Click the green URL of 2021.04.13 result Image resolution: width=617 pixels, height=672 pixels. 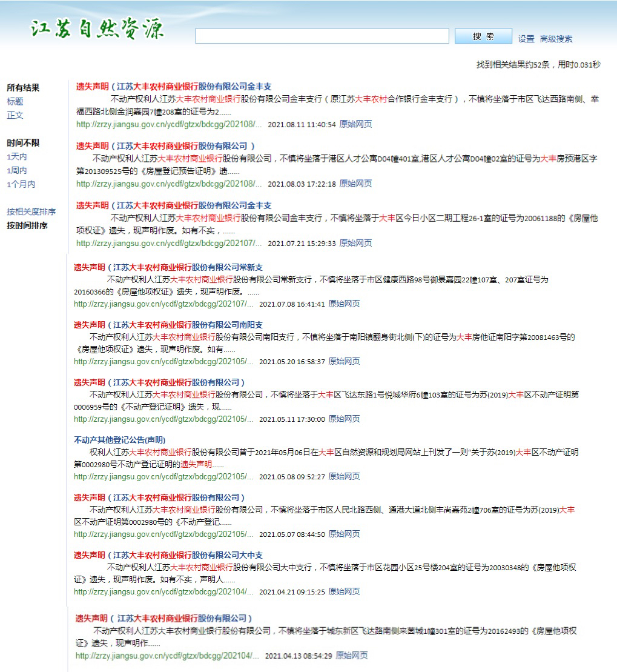167,656
